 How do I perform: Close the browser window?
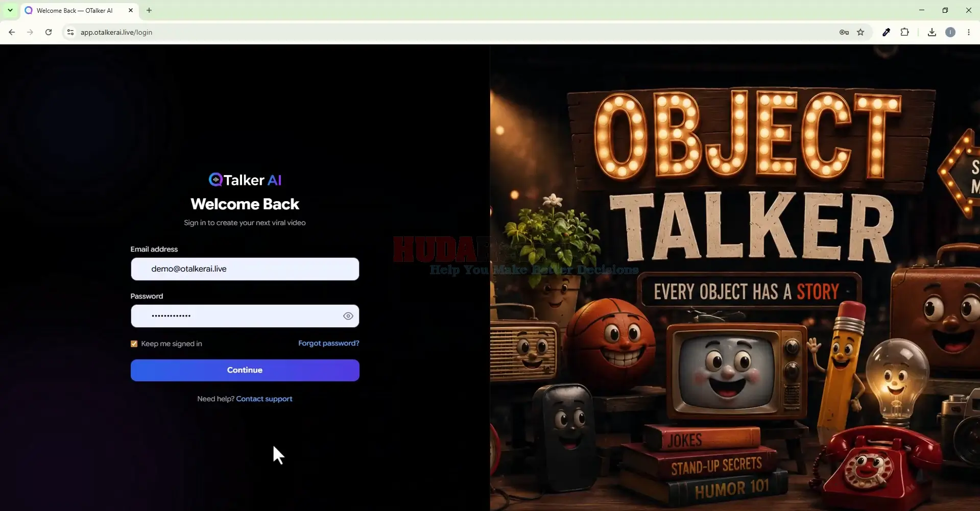pyautogui.click(x=969, y=10)
